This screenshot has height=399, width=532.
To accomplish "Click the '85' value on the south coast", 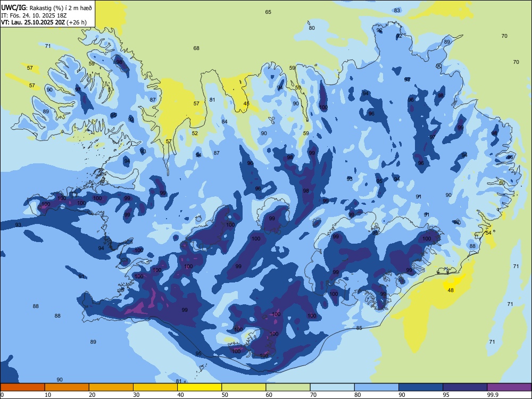I will [359, 328].
